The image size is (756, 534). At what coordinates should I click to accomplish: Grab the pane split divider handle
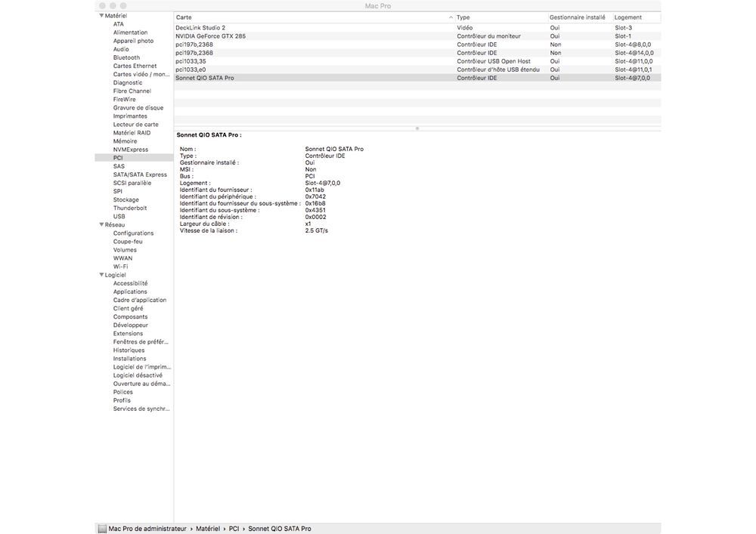click(417, 128)
